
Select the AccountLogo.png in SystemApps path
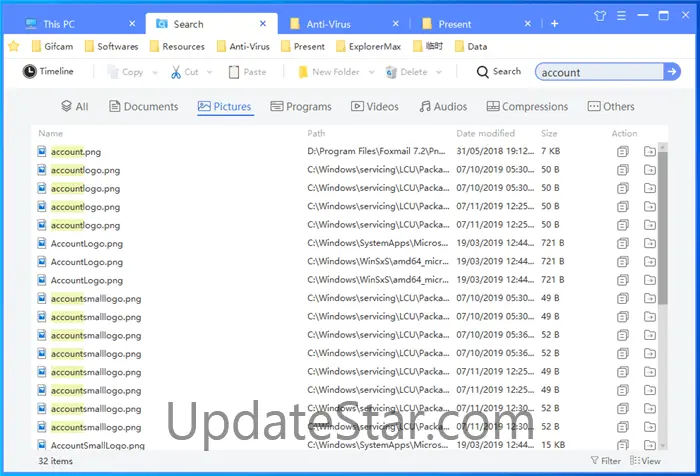[87, 243]
